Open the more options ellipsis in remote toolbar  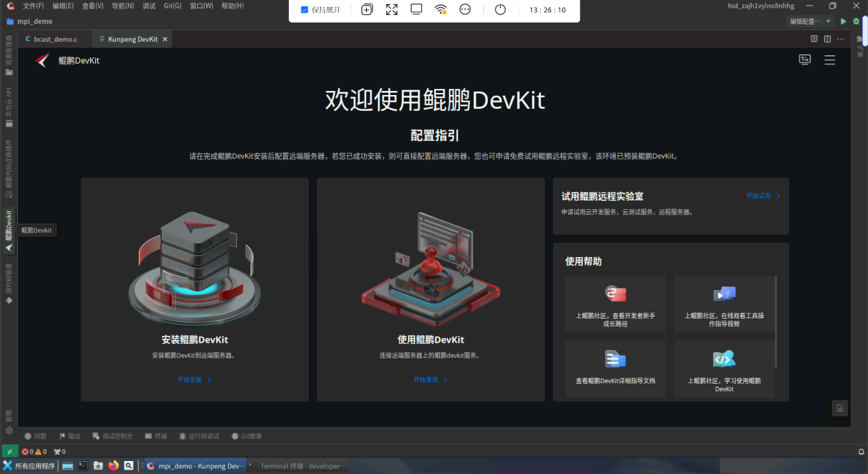(x=465, y=10)
